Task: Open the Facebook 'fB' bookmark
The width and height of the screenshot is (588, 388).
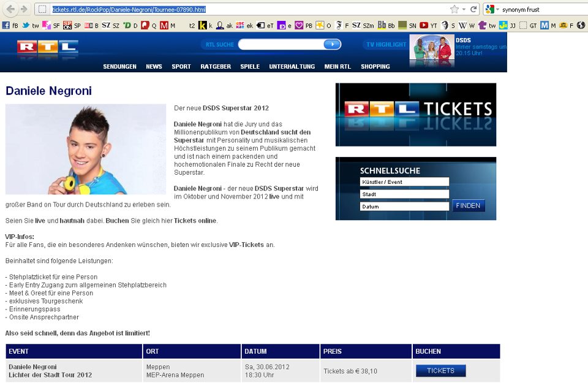Action: pyautogui.click(x=10, y=26)
